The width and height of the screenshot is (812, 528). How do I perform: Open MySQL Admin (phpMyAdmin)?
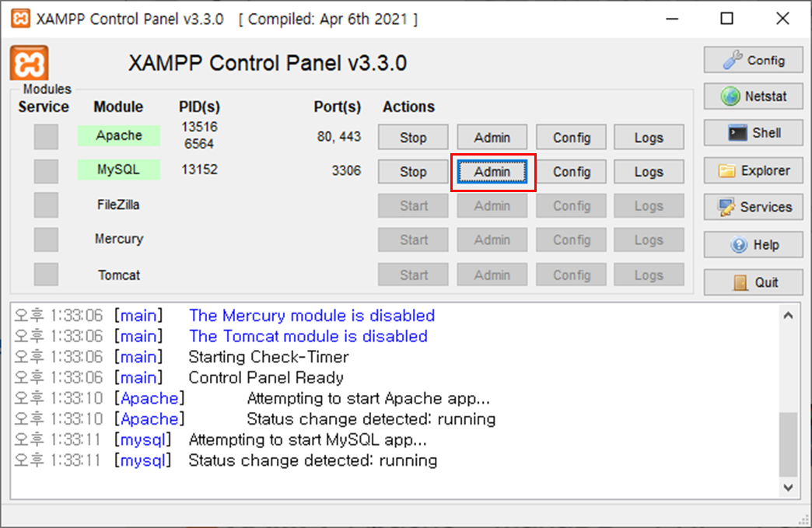[x=492, y=171]
